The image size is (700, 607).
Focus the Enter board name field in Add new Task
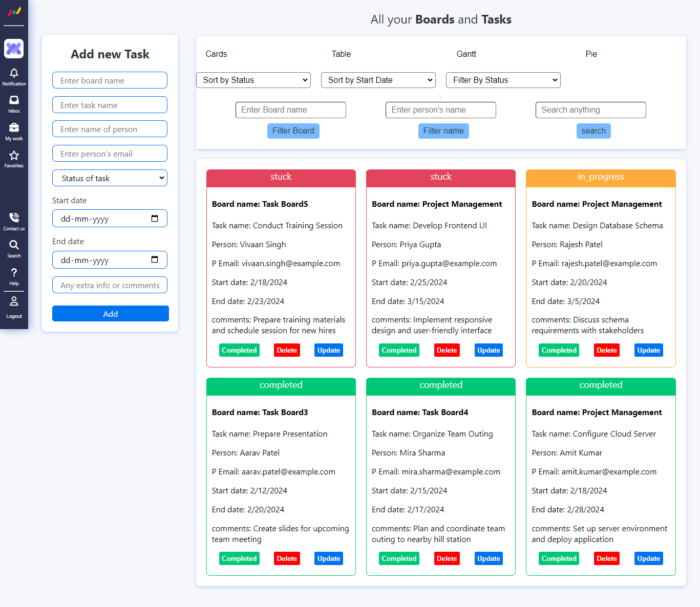tap(110, 80)
